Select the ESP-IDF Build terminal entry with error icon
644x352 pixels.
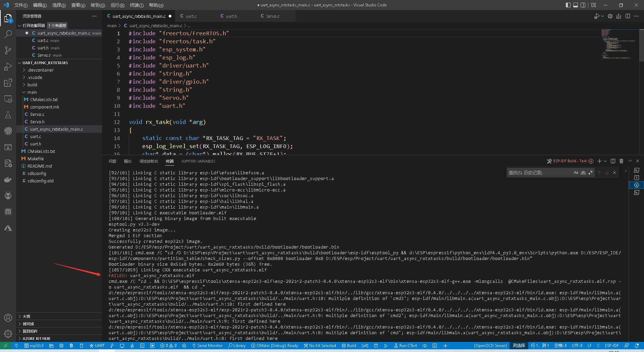pyautogui.click(x=637, y=185)
